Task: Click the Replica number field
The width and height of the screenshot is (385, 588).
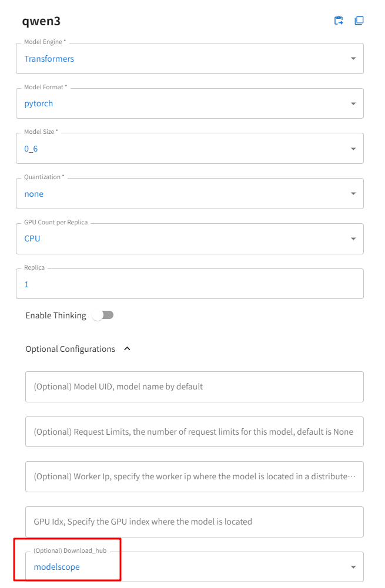Action: 189,284
